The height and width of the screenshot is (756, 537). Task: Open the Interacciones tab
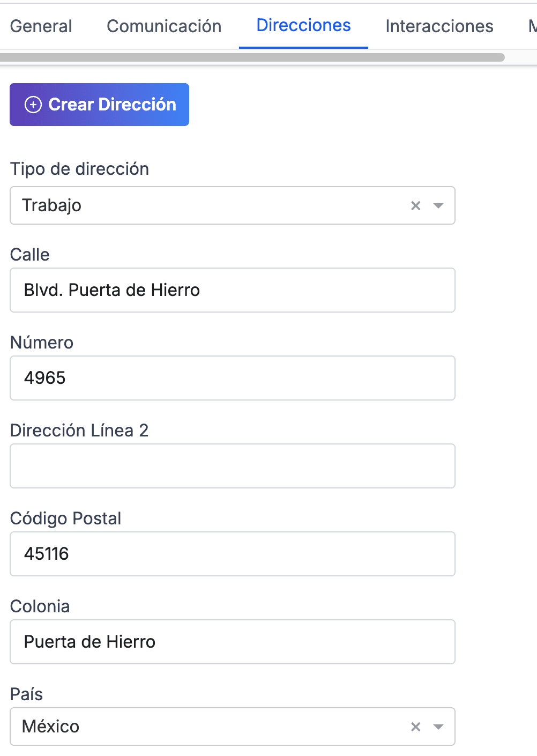click(439, 26)
